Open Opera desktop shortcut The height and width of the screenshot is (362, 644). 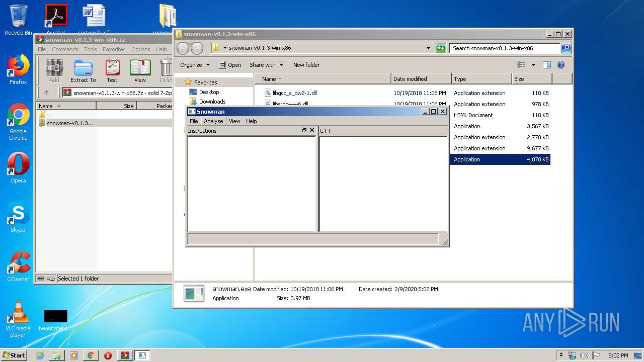click(18, 168)
